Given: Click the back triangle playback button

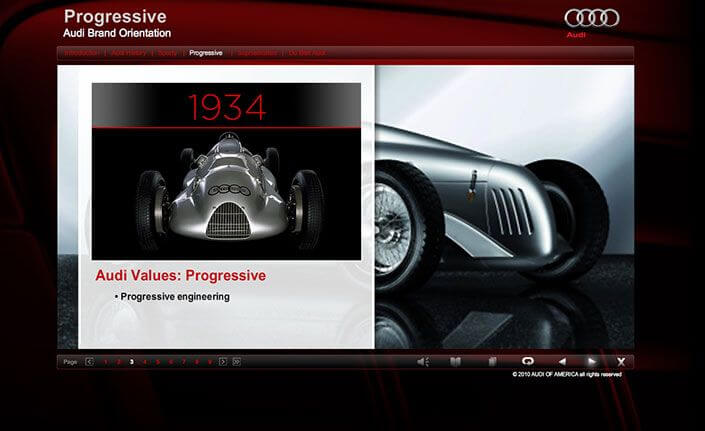Looking at the screenshot, I should 562,361.
